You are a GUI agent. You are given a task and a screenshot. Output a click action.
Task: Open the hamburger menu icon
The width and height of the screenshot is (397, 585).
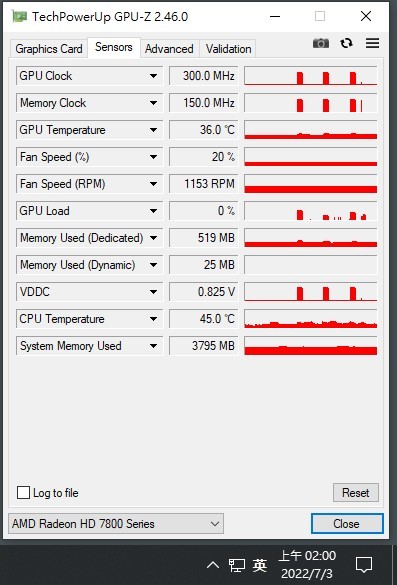pyautogui.click(x=372, y=43)
